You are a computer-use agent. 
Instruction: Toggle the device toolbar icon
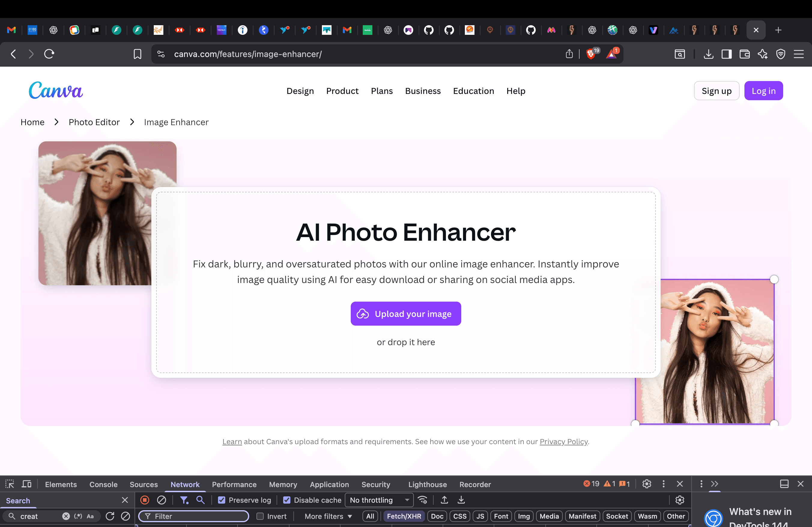coord(27,484)
